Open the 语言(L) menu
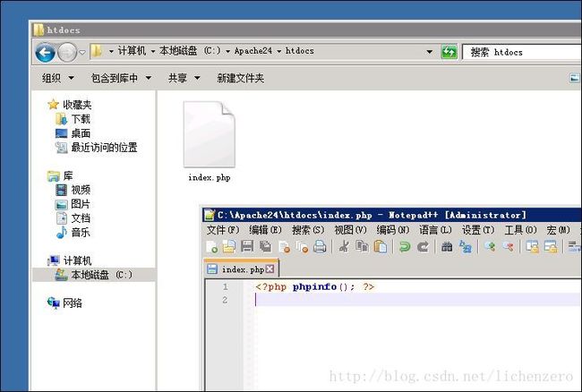Screen dimensions: 582x392 (435, 230)
